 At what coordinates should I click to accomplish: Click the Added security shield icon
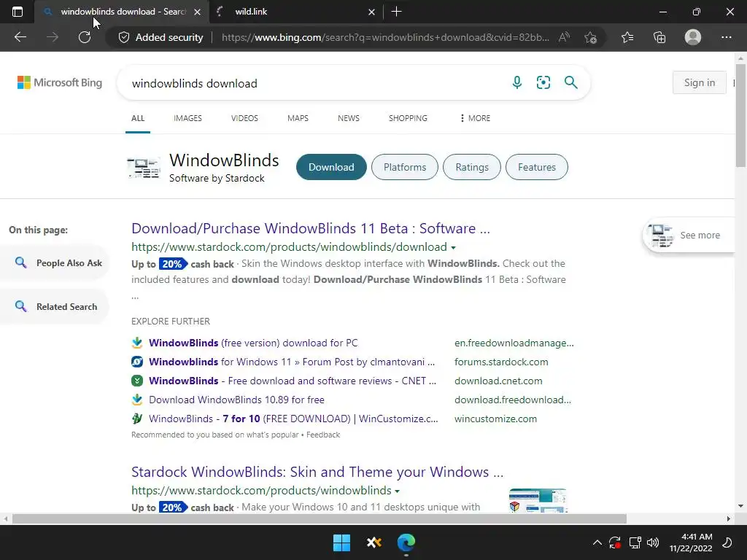[124, 37]
